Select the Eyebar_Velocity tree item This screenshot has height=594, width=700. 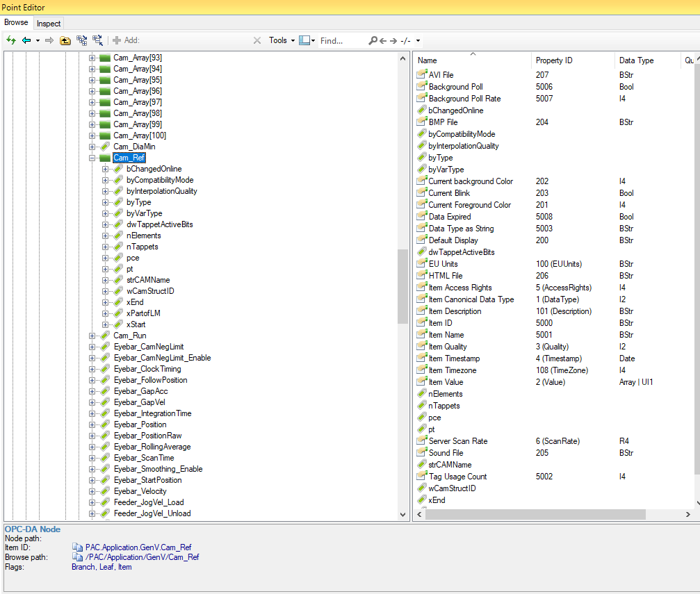pos(140,491)
